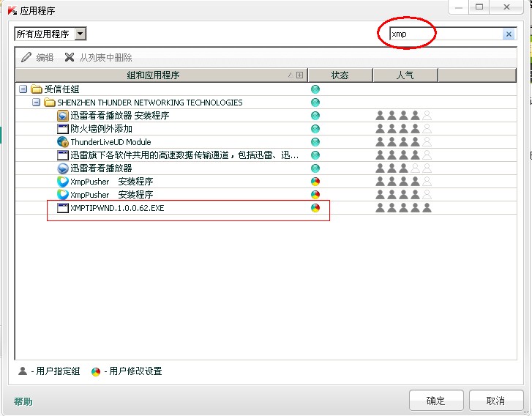Click the expand-all plus icon in header
Image resolution: width=532 pixels, height=416 pixels.
[299, 75]
